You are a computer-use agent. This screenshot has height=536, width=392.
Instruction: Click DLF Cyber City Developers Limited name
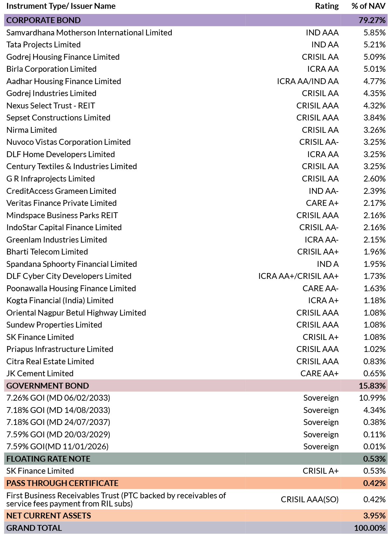pos(69,276)
